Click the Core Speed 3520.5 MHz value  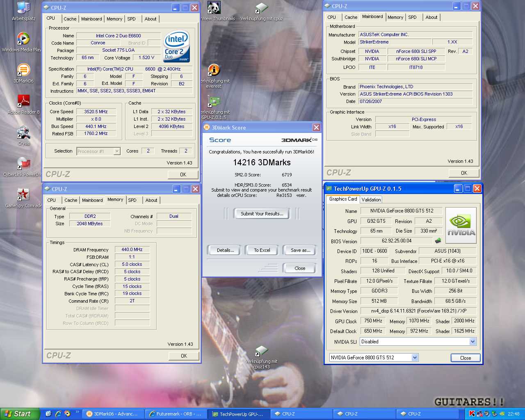pos(96,112)
